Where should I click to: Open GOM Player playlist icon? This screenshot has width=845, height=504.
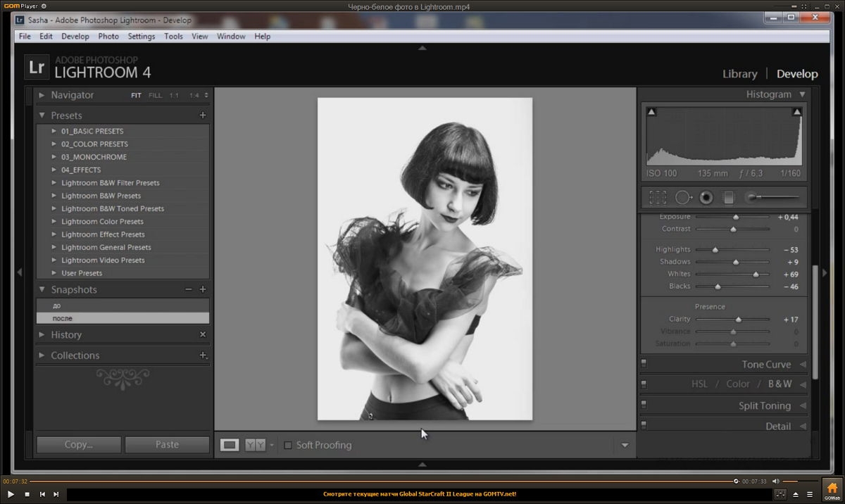(x=810, y=494)
